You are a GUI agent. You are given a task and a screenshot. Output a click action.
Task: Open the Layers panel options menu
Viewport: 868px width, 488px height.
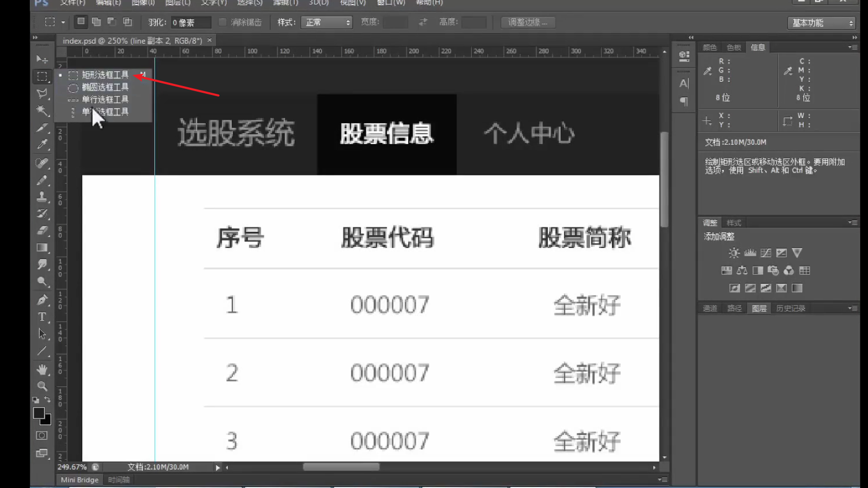click(x=853, y=308)
